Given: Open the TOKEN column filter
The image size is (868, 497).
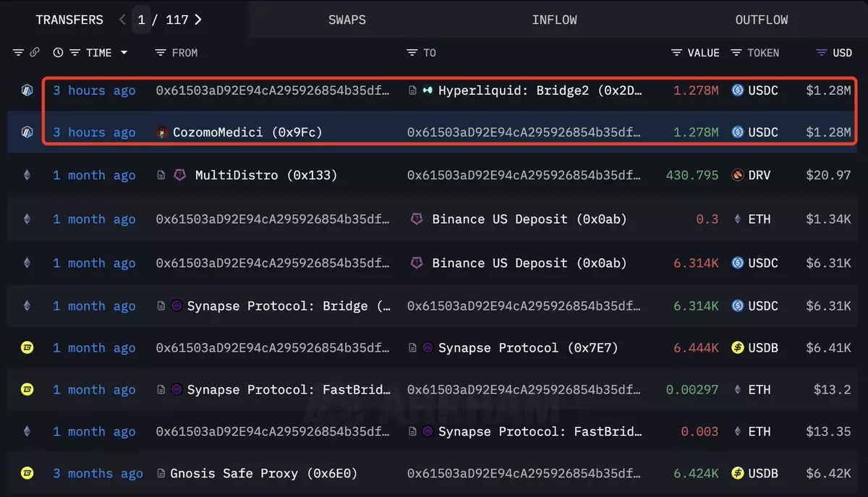Looking at the screenshot, I should click(x=736, y=53).
